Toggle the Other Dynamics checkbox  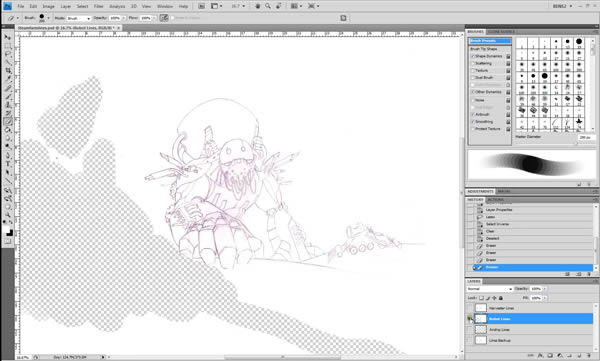click(473, 92)
